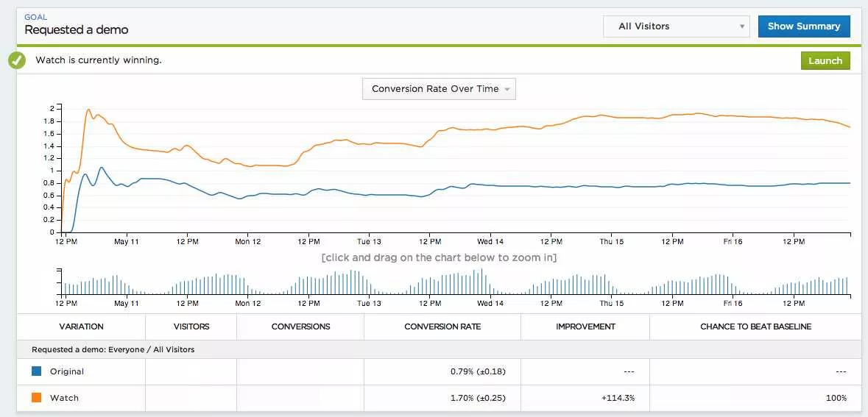Click the CONVERSIONS column header
The height and width of the screenshot is (417, 868).
[x=300, y=327]
